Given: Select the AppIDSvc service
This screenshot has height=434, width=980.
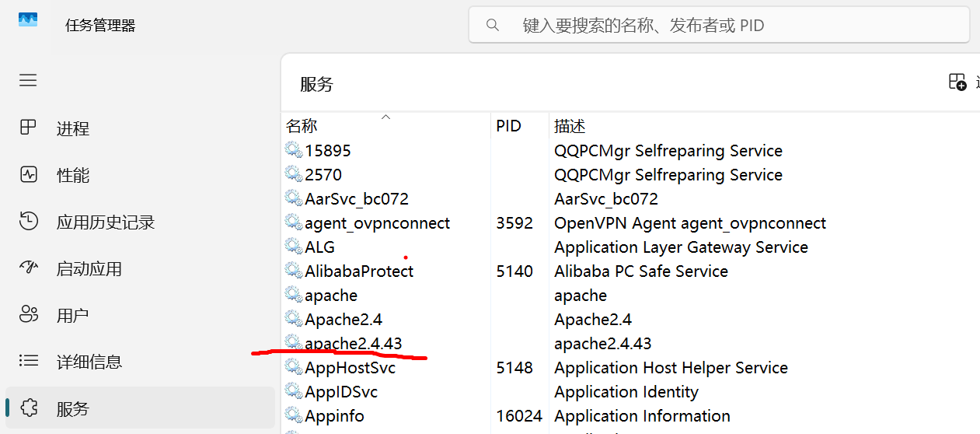Looking at the screenshot, I should point(341,392).
